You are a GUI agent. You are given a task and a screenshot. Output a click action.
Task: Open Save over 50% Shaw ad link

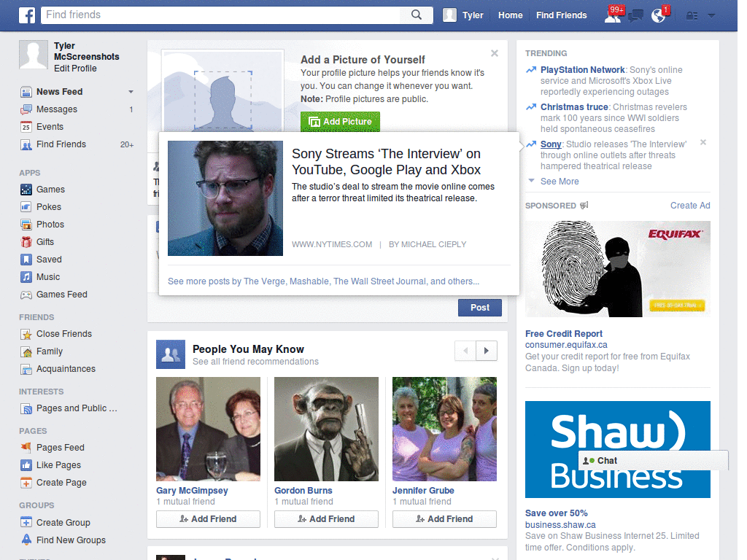tap(556, 513)
